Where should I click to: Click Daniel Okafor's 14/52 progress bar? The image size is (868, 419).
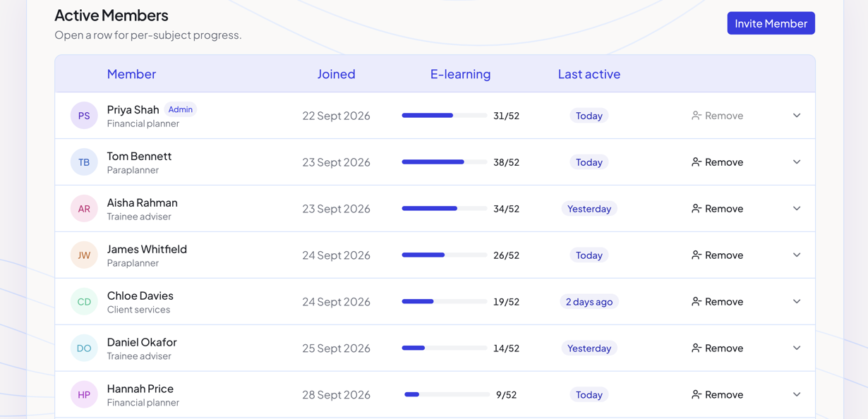[x=445, y=348]
